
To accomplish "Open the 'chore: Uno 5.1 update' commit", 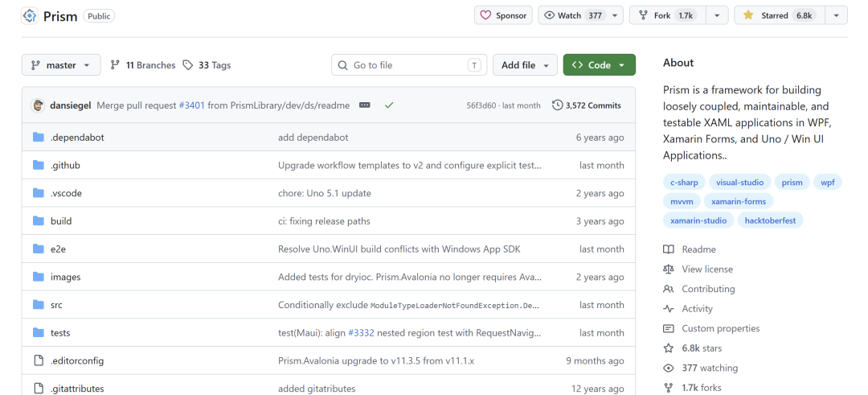I will (x=325, y=193).
